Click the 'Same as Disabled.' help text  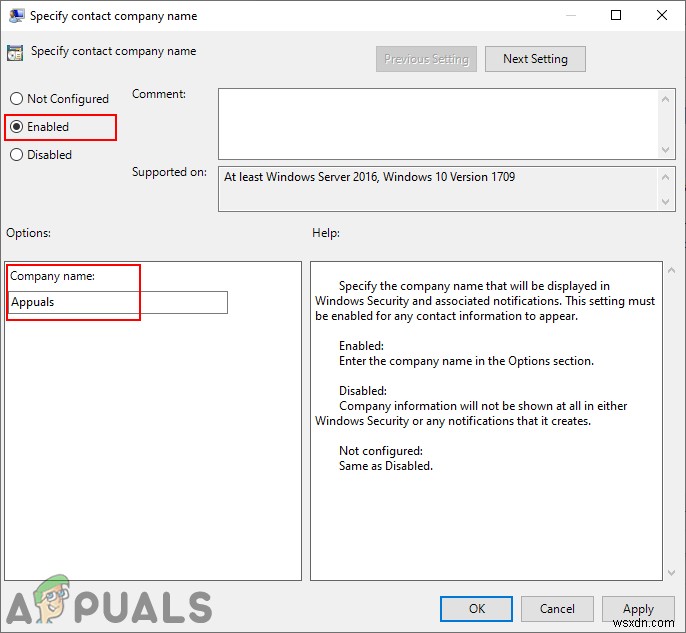coord(386,466)
